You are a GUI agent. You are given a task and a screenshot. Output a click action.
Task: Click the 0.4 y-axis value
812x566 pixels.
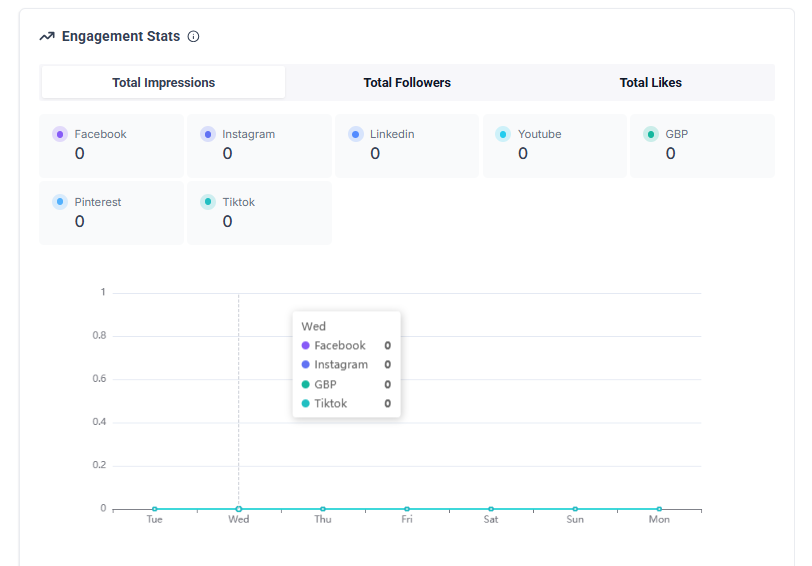99,422
